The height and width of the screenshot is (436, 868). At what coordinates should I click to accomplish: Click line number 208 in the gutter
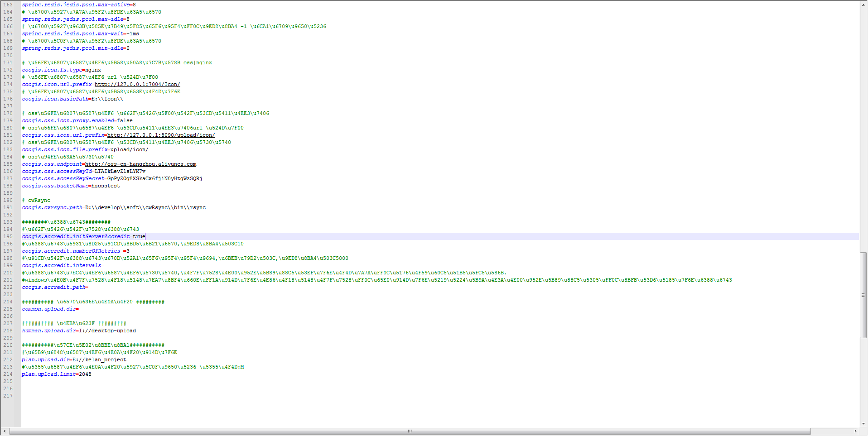(8, 331)
